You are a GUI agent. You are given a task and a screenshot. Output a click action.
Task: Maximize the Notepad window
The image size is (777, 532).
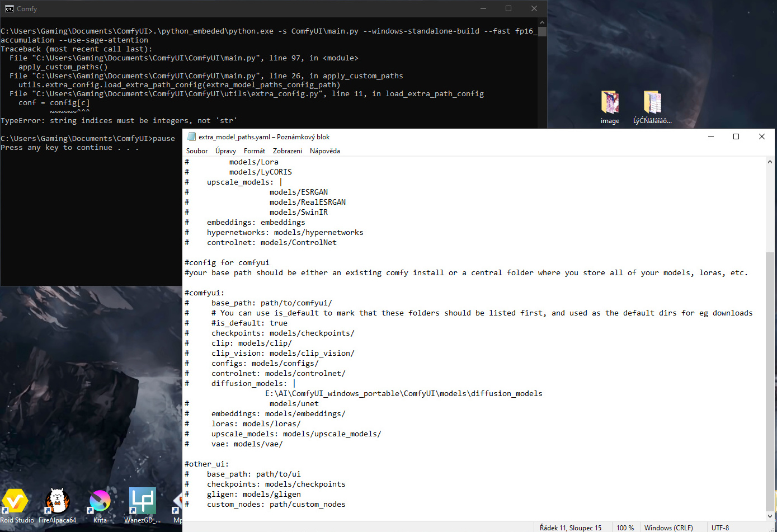[x=736, y=136]
